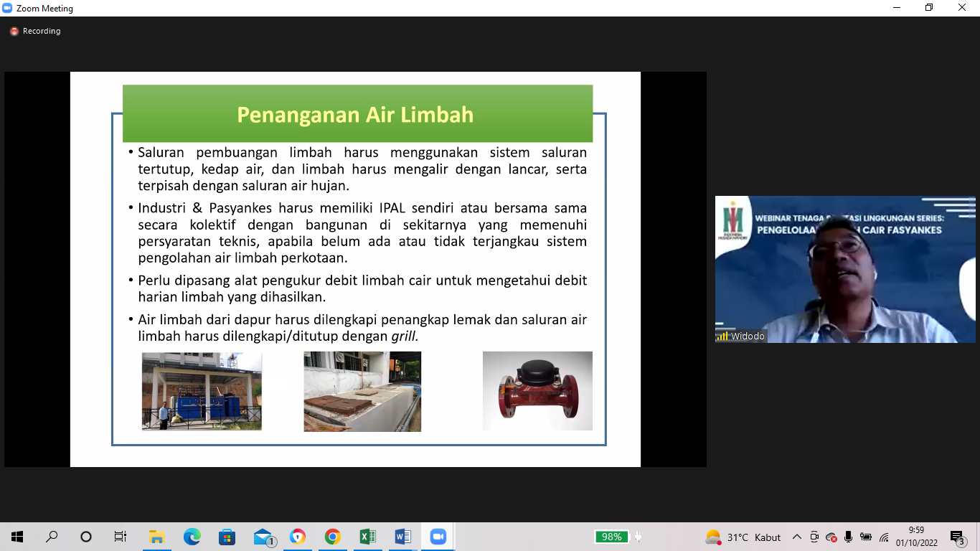Open taskbar Search magnifier
Viewport: 980px width, 551px height.
click(x=52, y=537)
